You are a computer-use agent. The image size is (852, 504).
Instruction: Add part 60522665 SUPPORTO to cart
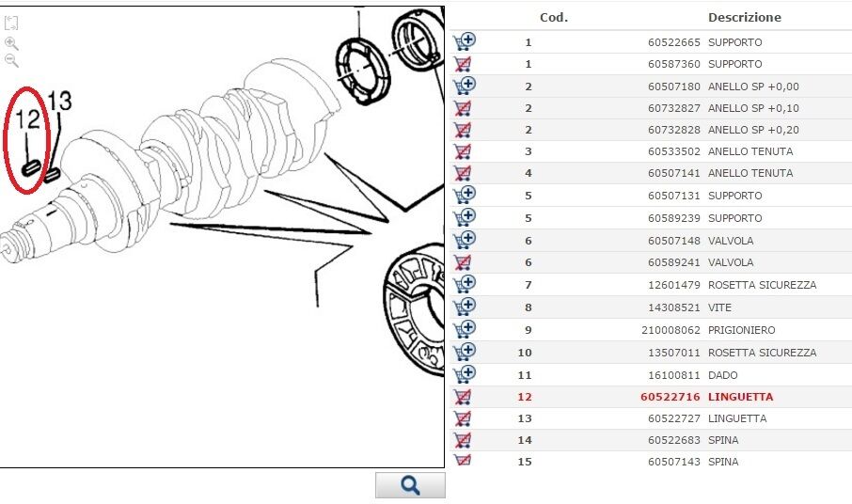point(464,41)
